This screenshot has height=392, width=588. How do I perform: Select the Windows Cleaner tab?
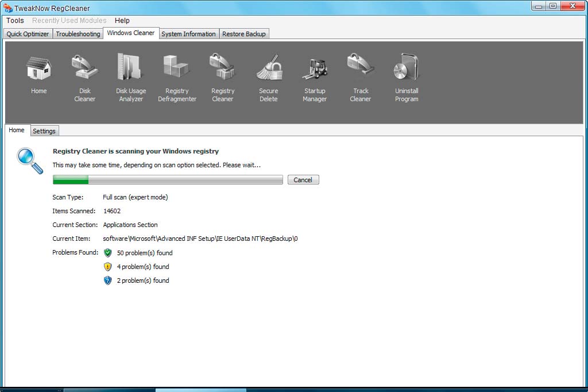click(131, 33)
